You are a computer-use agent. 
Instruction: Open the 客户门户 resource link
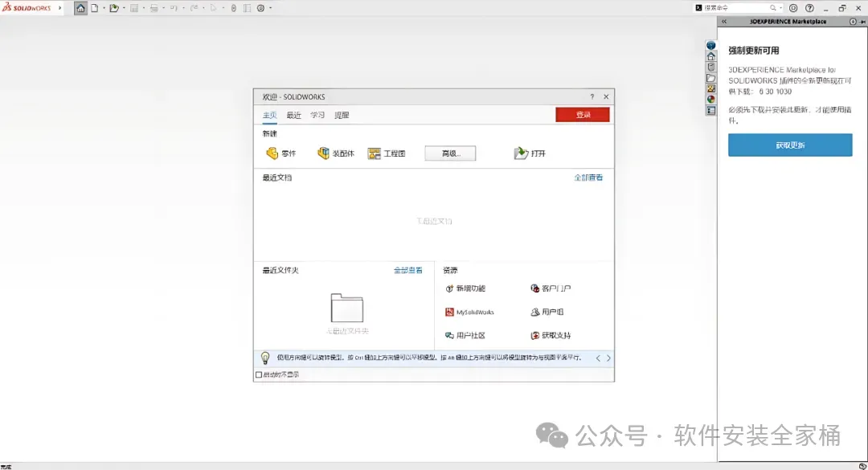551,288
